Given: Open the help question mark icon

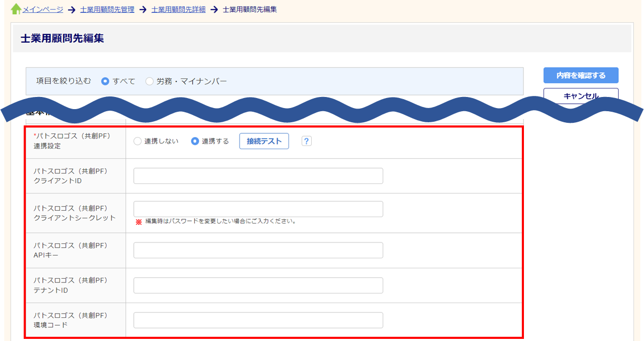Looking at the screenshot, I should [x=306, y=141].
